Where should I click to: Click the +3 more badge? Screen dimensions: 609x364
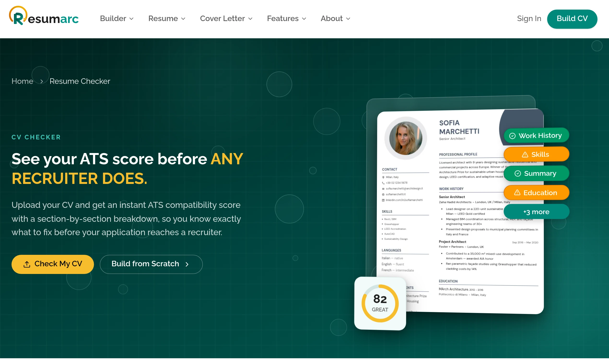tap(536, 212)
